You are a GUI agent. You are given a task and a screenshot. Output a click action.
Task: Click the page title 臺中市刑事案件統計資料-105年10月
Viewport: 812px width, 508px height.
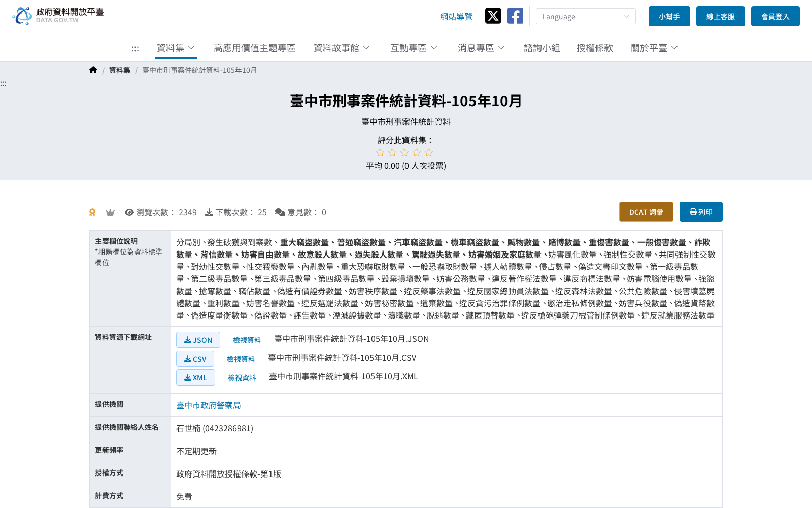(x=406, y=101)
